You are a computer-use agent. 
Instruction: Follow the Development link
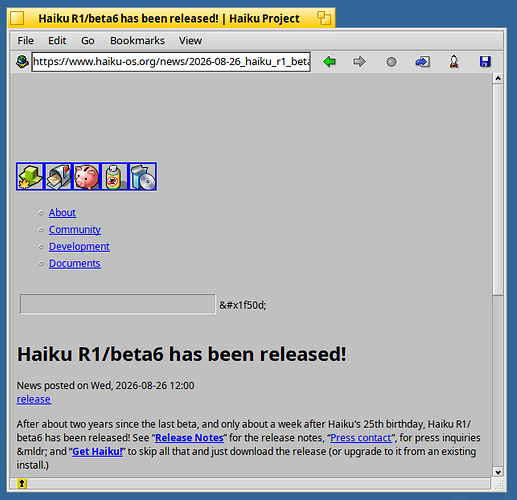point(79,247)
